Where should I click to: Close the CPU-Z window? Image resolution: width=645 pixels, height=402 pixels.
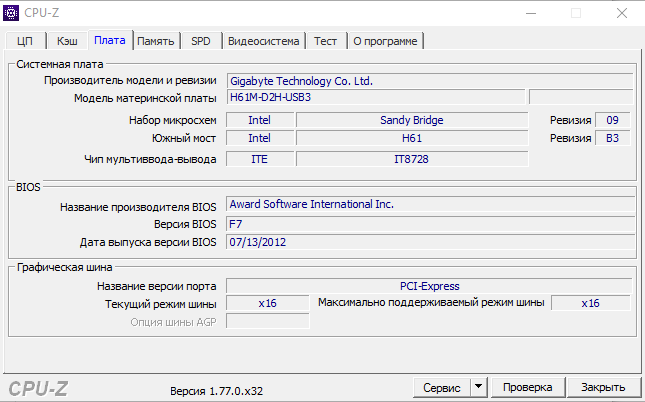pyautogui.click(x=622, y=13)
